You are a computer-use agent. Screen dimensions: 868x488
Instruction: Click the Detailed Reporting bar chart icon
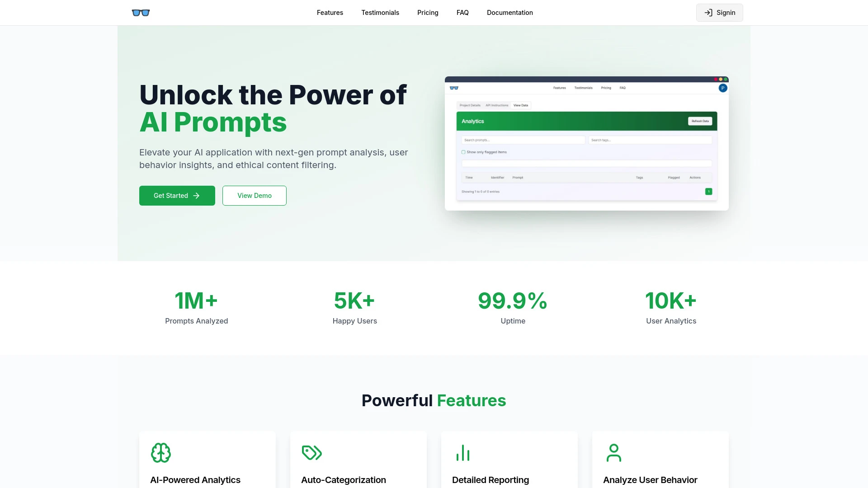pyautogui.click(x=462, y=453)
